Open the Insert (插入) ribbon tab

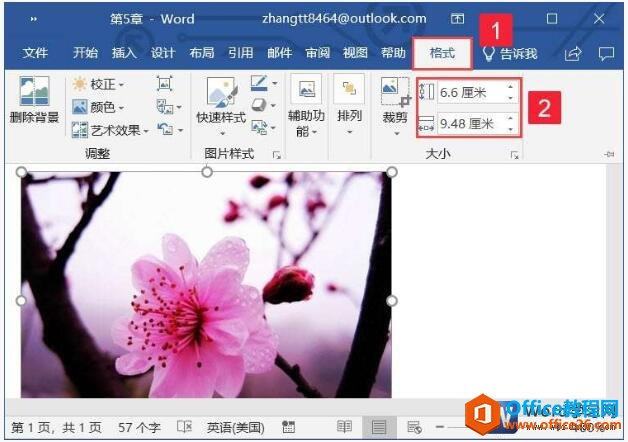124,53
